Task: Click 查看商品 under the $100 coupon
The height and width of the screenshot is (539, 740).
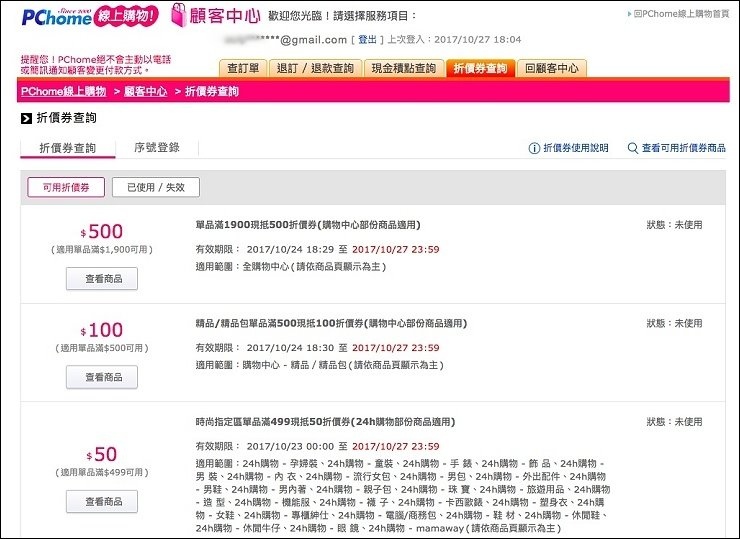Action: click(x=102, y=377)
